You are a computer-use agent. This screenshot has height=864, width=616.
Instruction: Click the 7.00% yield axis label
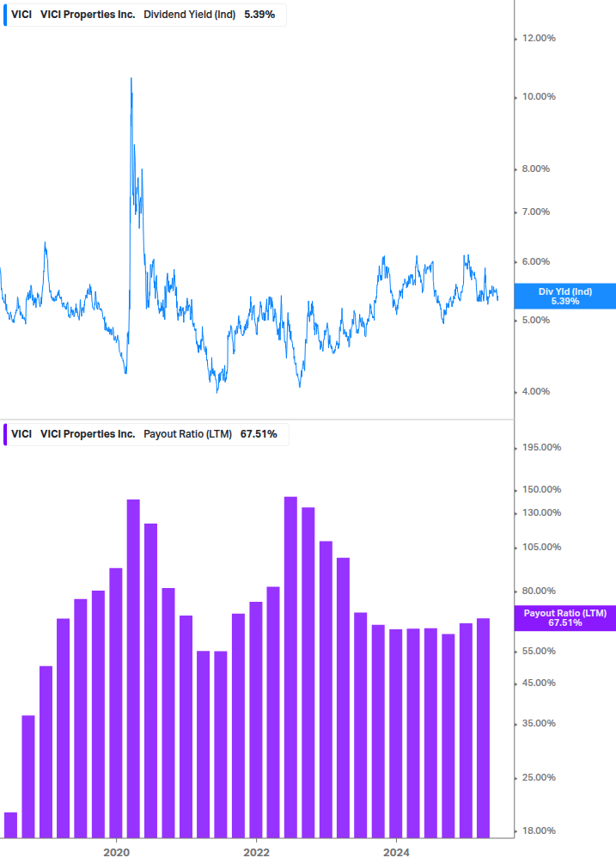pos(535,211)
